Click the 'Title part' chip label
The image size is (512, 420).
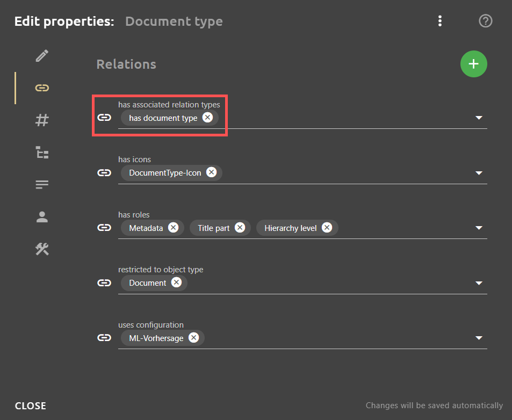click(213, 228)
